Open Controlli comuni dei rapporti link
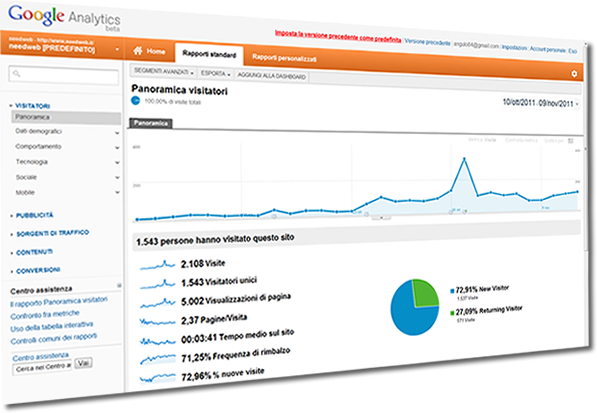This screenshot has height=413, width=597. 54,338
